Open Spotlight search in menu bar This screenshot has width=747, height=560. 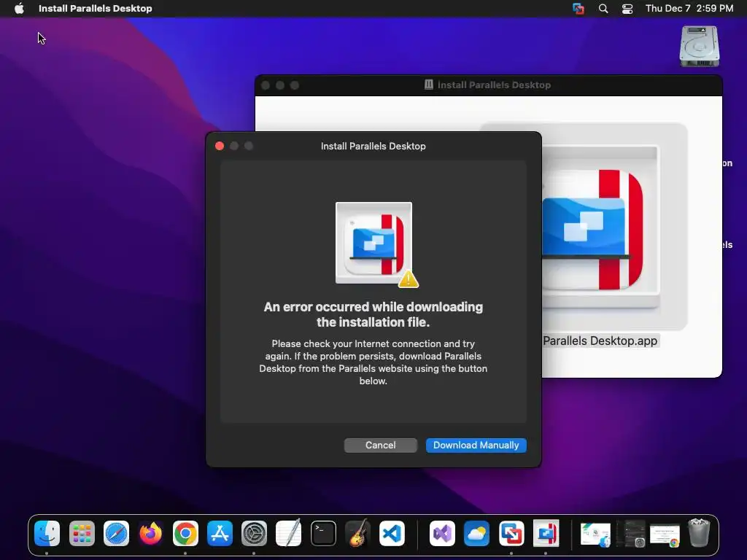(x=603, y=8)
